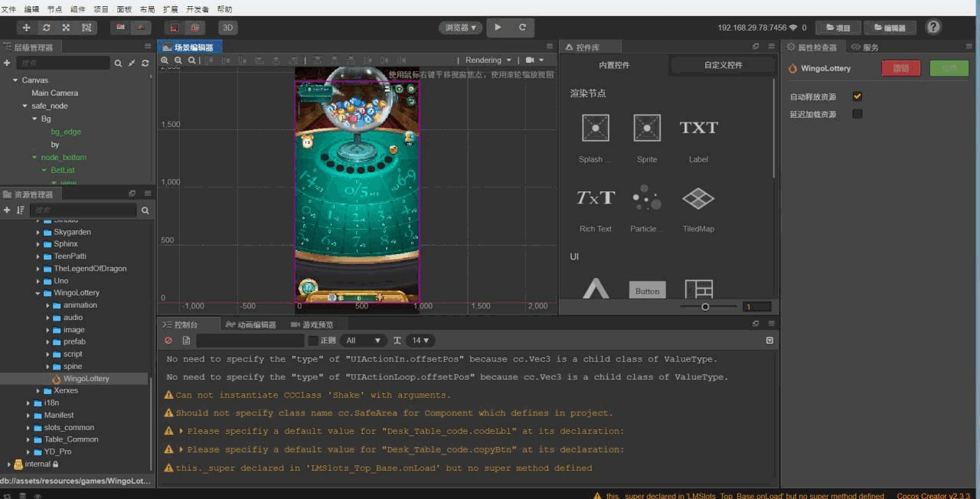This screenshot has height=499, width=980.
Task: Open the help question mark icon
Action: [x=933, y=28]
